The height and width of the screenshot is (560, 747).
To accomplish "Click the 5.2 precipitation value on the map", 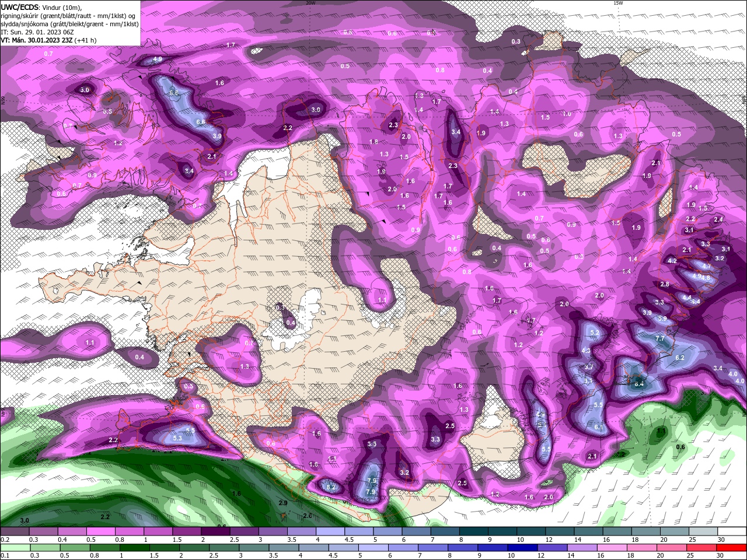I will (595, 332).
